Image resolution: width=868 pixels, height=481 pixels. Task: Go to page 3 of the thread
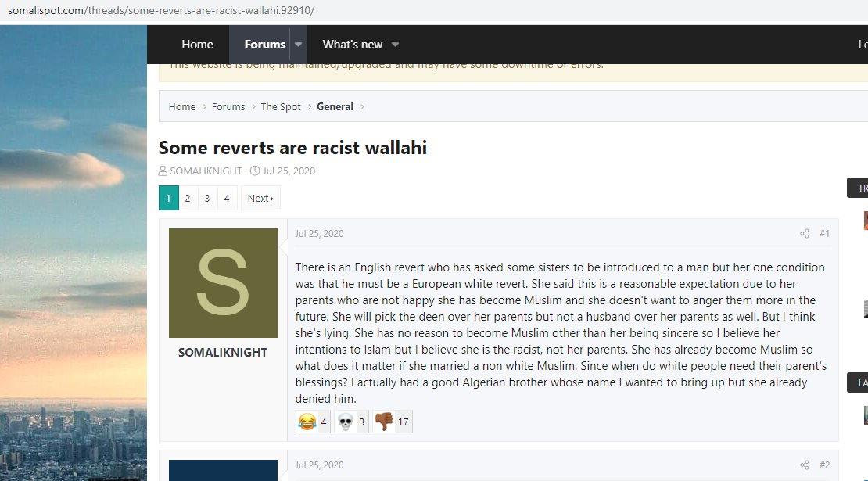coord(207,198)
